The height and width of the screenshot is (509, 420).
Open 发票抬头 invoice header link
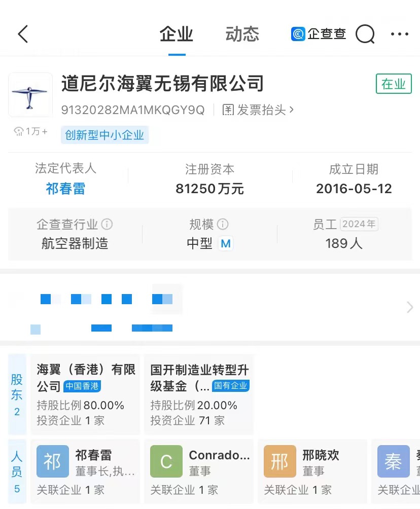click(258, 110)
